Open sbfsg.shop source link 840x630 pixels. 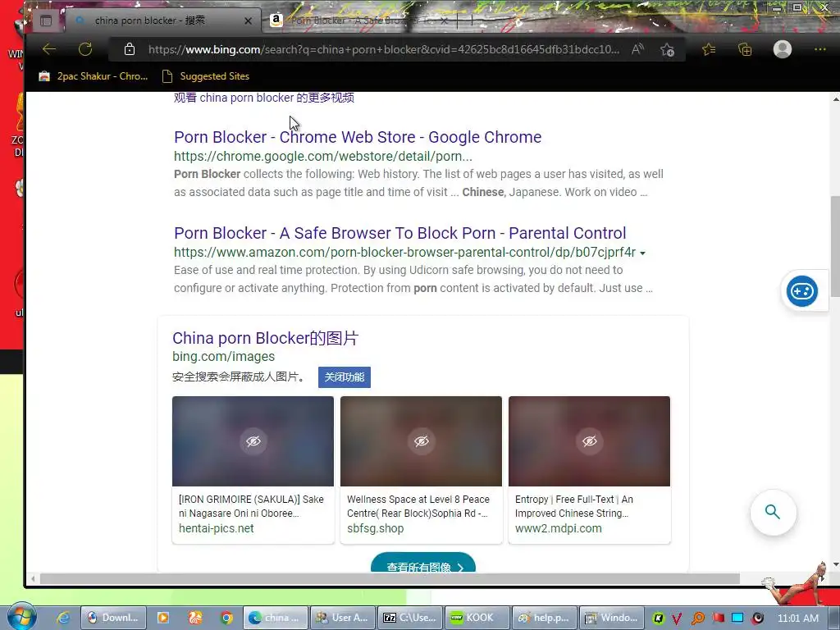[376, 528]
